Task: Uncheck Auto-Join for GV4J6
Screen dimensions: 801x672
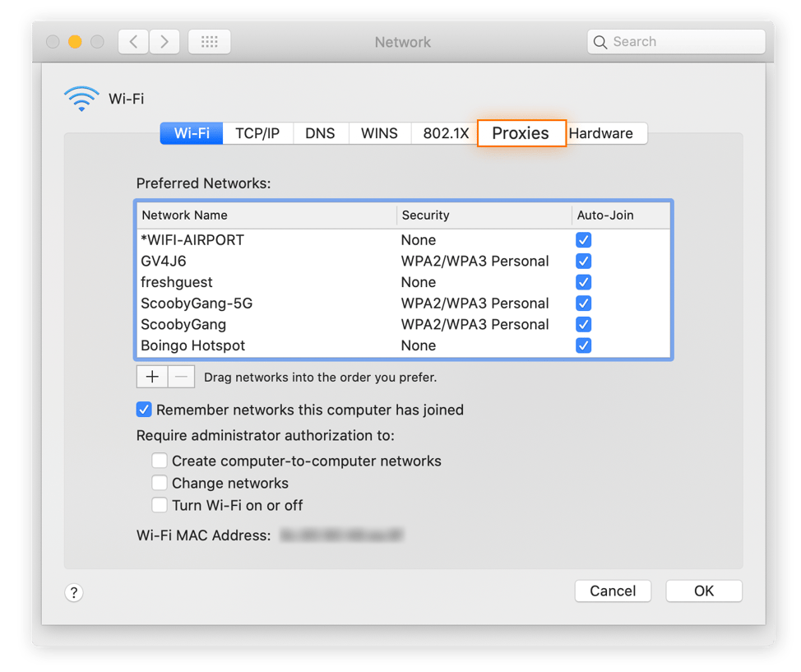Action: (583, 261)
